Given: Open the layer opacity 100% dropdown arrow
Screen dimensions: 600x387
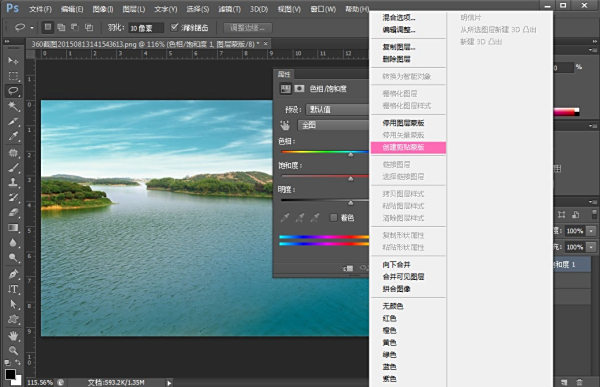Looking at the screenshot, I should pos(592,231).
